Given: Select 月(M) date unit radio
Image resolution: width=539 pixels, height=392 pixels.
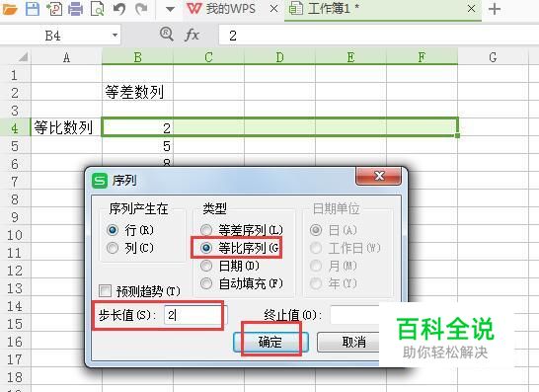Looking at the screenshot, I should pos(316,266).
